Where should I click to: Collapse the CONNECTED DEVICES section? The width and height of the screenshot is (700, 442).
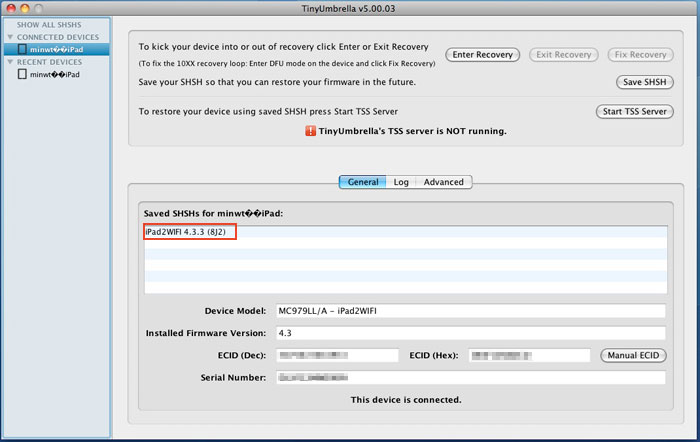(10, 37)
